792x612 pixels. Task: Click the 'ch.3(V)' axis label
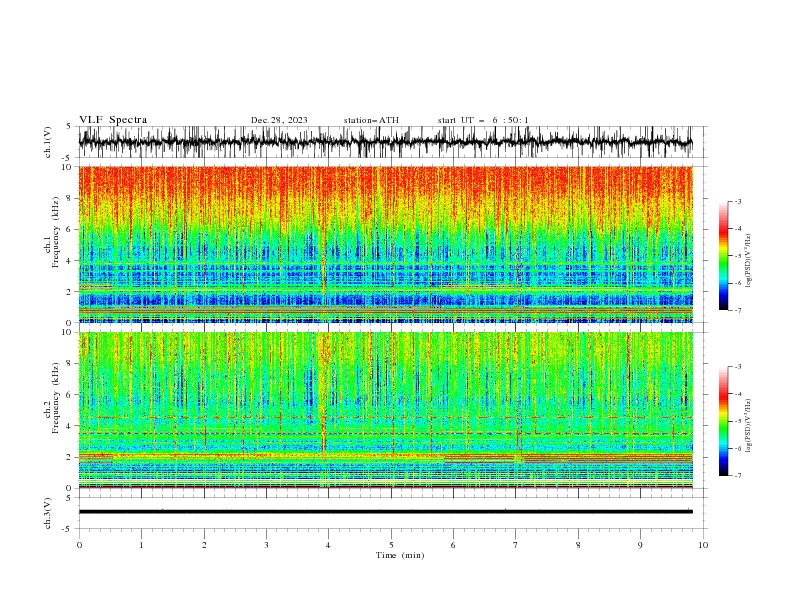(x=48, y=513)
